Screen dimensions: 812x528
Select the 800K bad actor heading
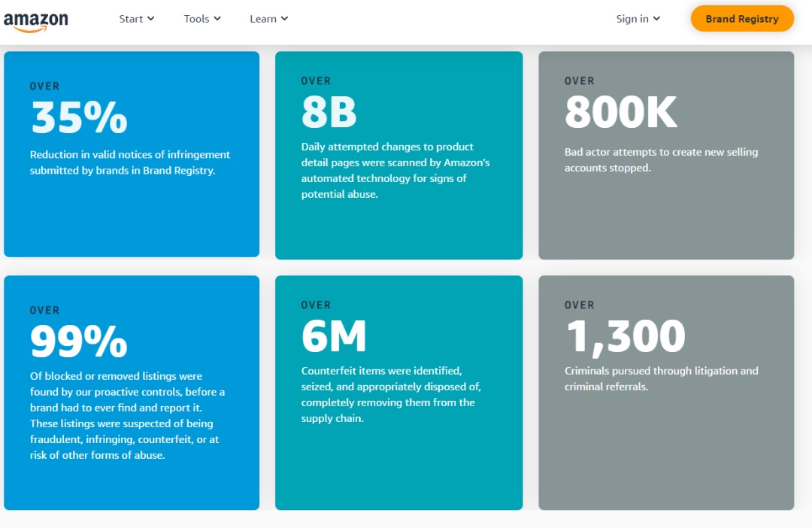pos(620,113)
